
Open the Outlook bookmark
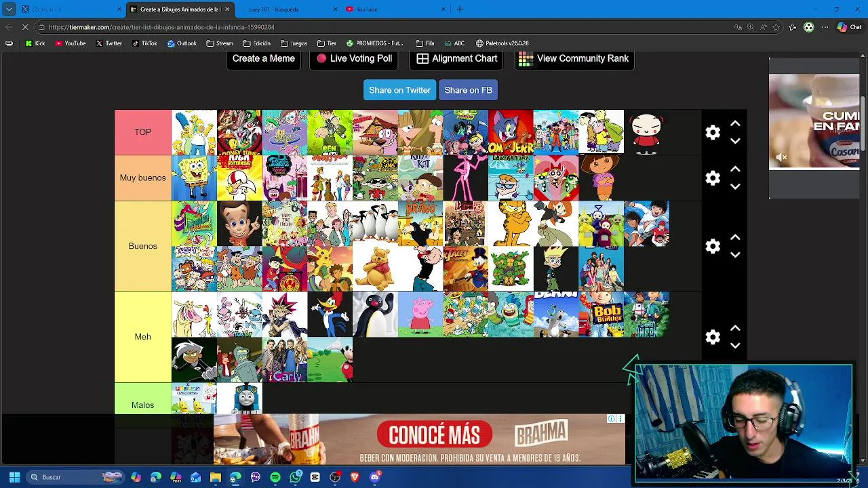[182, 43]
